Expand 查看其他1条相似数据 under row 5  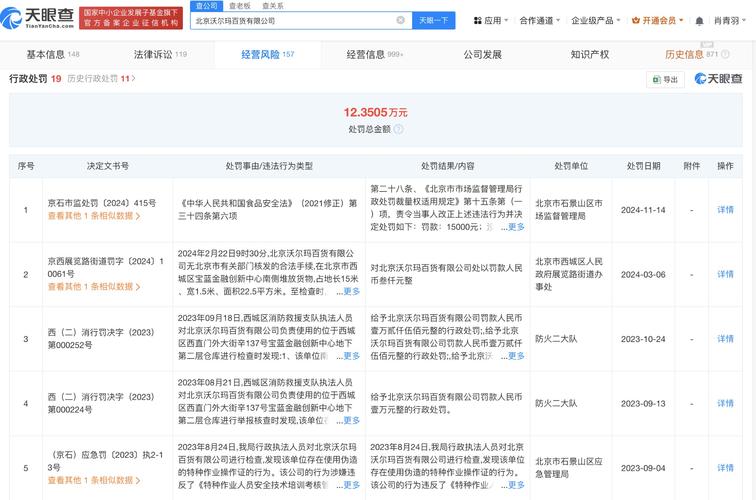pos(94,481)
